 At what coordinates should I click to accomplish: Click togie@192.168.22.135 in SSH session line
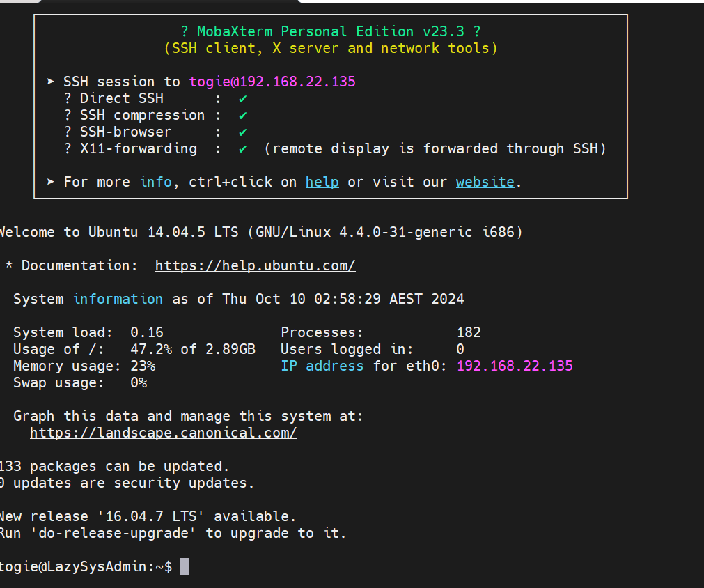(x=272, y=82)
